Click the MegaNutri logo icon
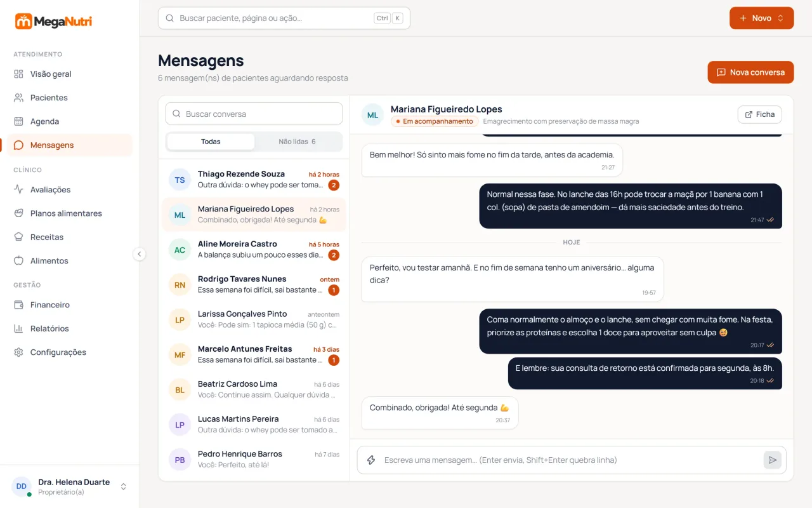 [x=23, y=22]
